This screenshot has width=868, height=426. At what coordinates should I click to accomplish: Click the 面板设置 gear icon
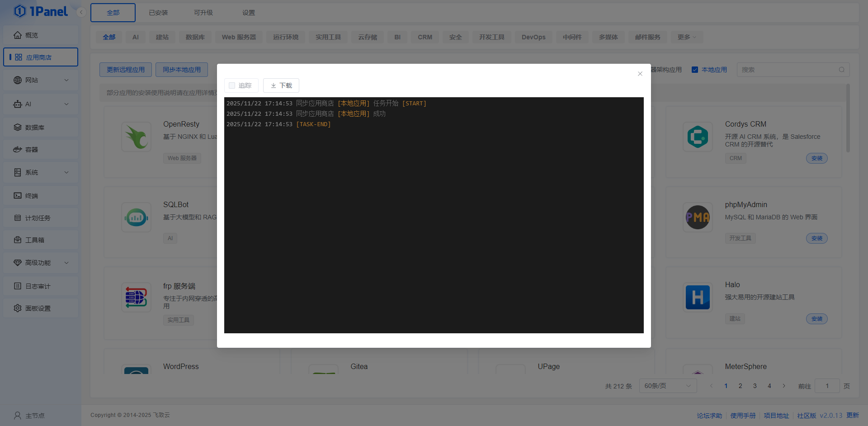click(x=18, y=308)
